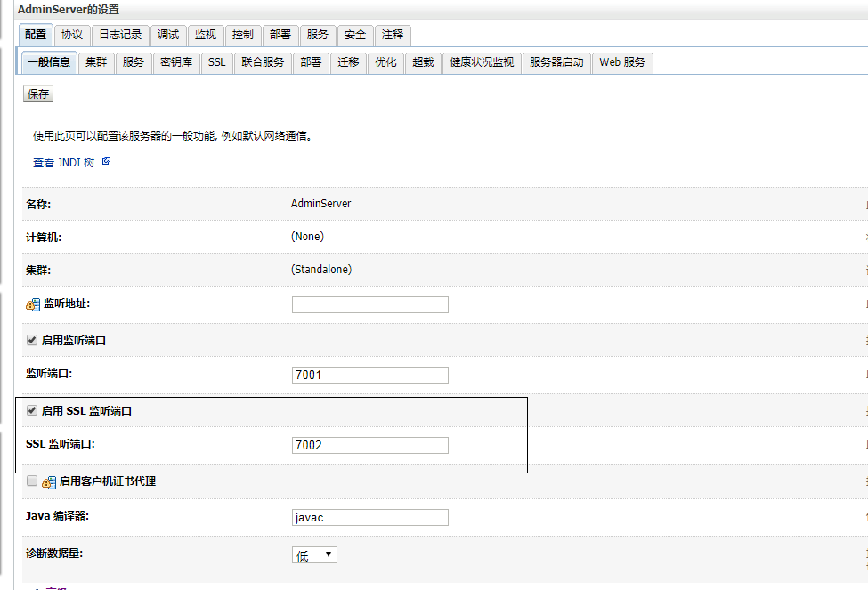Open the top-row 服务 tab
Screen dimensions: 868x590
(317, 35)
